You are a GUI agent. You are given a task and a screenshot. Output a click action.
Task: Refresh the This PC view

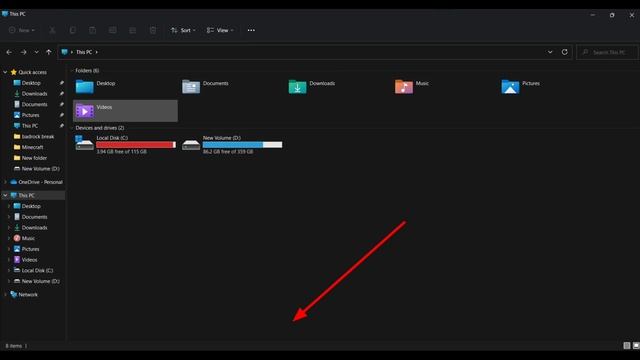(x=564, y=52)
